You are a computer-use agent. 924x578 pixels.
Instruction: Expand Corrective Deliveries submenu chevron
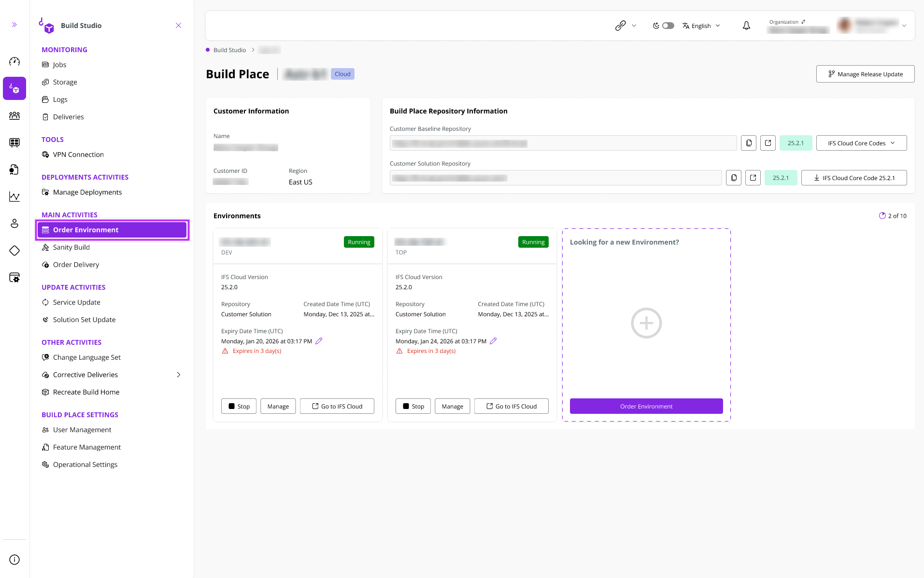pos(179,375)
